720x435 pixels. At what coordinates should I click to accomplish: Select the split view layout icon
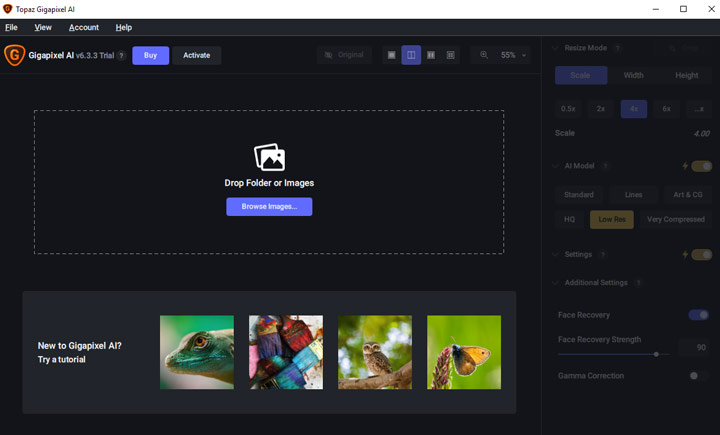pos(411,55)
